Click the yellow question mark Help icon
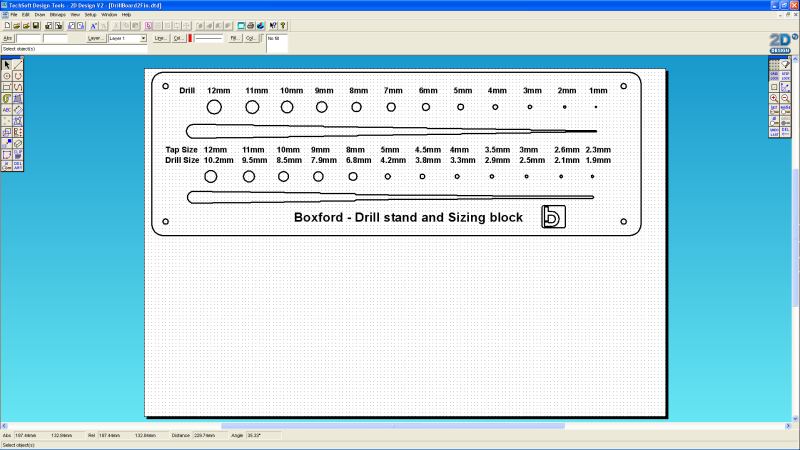Image resolution: width=800 pixels, height=450 pixels. [283, 26]
